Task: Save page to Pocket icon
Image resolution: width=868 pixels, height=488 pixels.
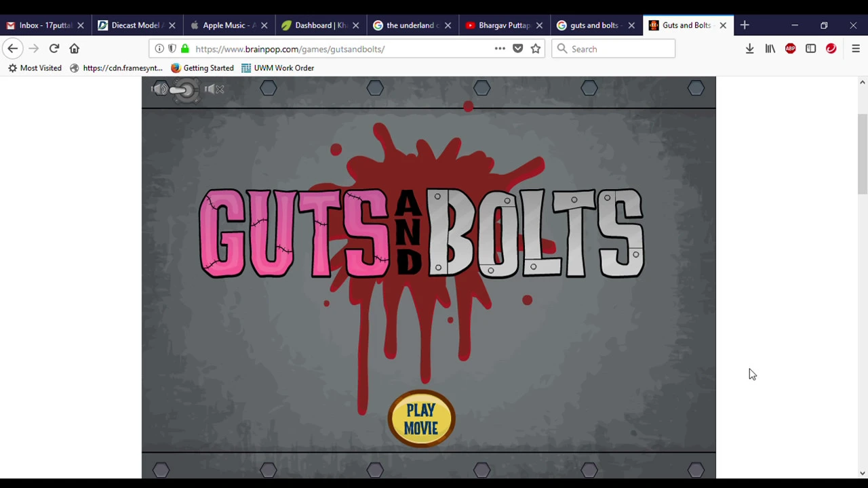Action: coord(518,49)
